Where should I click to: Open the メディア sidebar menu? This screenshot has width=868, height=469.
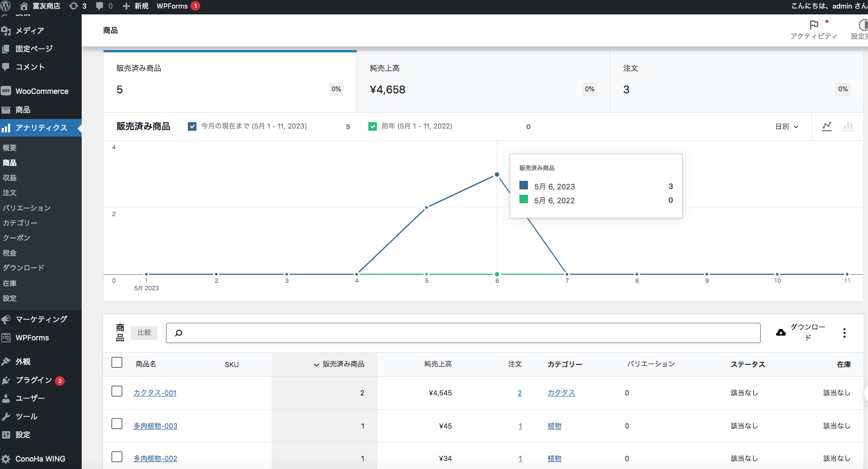[41, 30]
